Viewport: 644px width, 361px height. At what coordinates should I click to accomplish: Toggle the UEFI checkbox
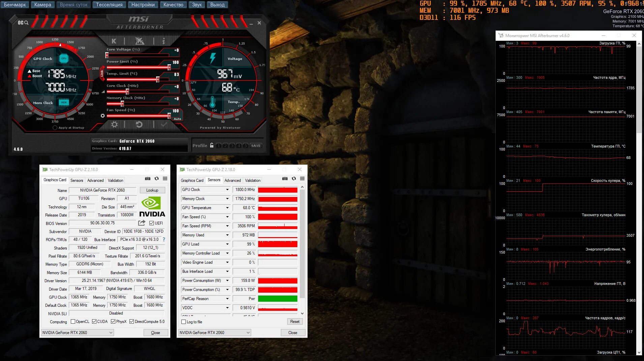(x=152, y=223)
